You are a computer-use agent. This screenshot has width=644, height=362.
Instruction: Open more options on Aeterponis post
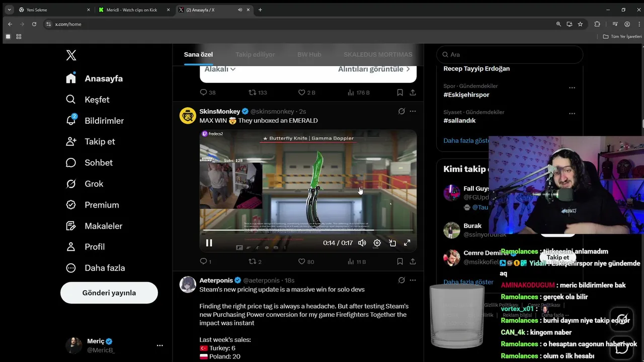tap(413, 280)
